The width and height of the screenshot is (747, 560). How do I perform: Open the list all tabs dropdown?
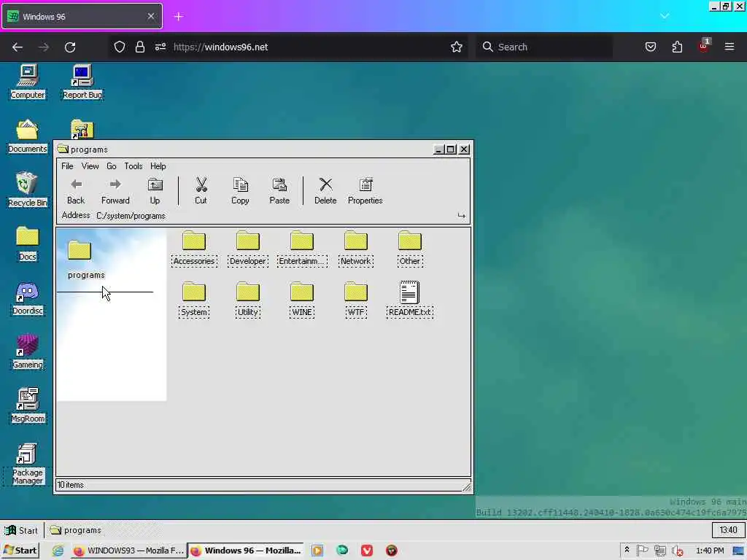tap(665, 16)
